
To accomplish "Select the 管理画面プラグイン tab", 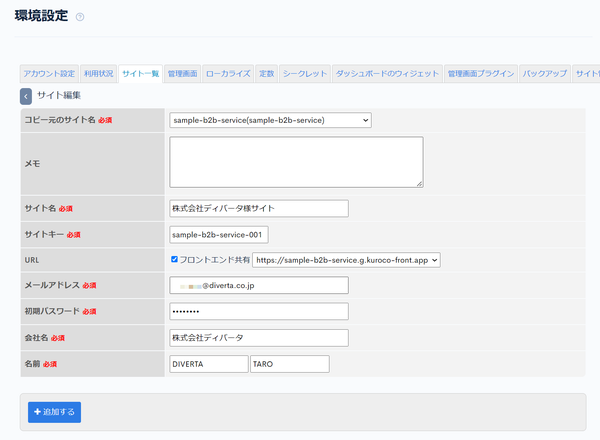I will tap(481, 73).
